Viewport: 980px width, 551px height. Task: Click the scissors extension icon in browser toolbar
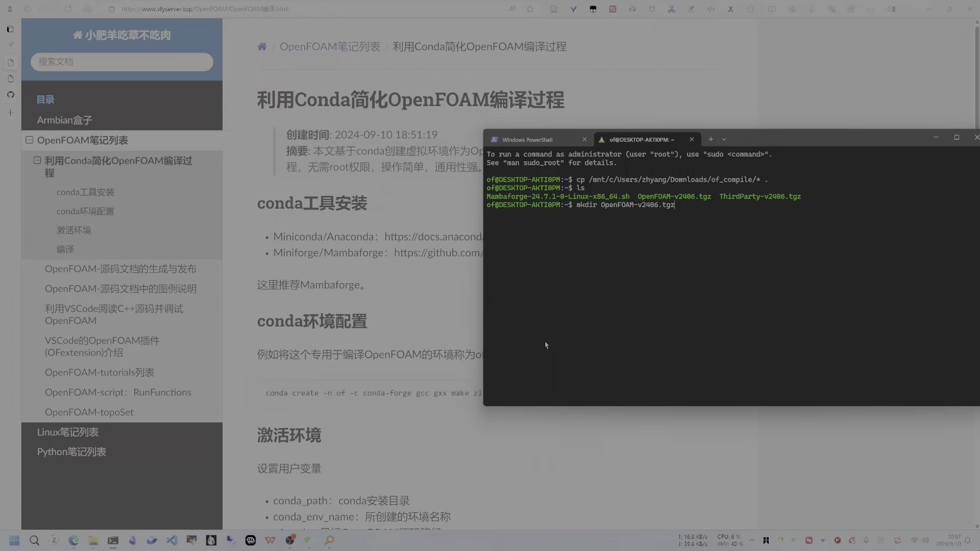[x=672, y=9]
